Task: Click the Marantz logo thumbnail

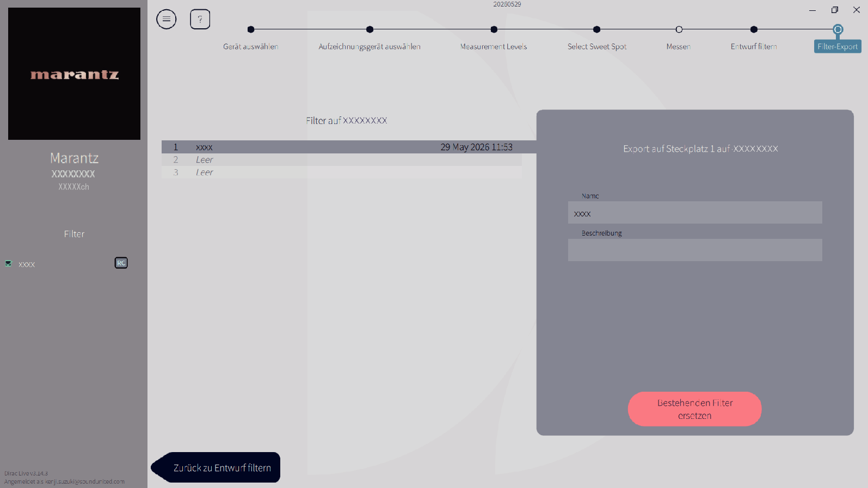Action: point(74,73)
